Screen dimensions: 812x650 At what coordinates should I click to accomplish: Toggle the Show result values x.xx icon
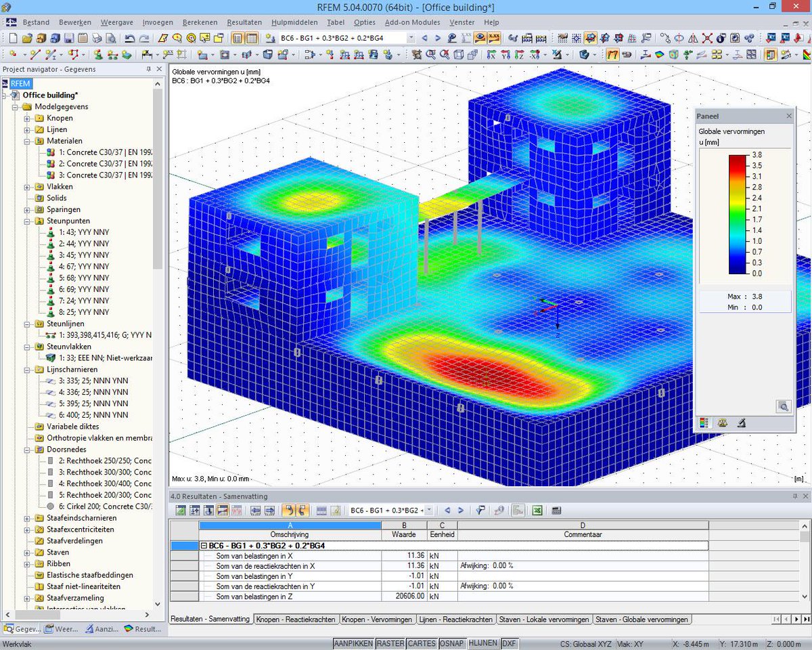495,39
